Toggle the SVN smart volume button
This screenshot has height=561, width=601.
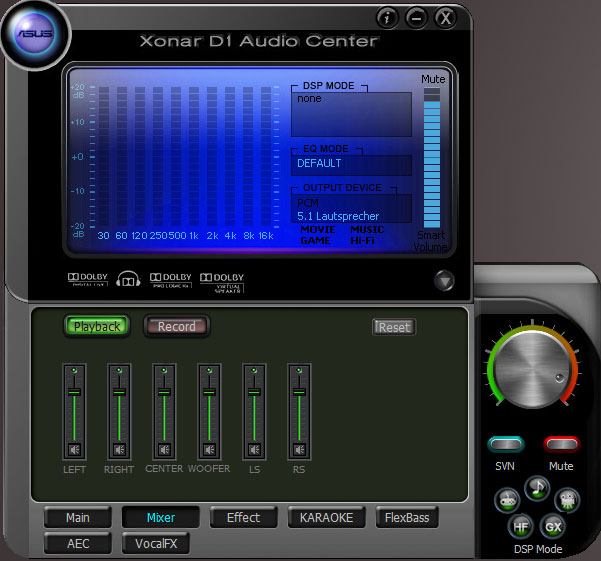click(x=506, y=445)
